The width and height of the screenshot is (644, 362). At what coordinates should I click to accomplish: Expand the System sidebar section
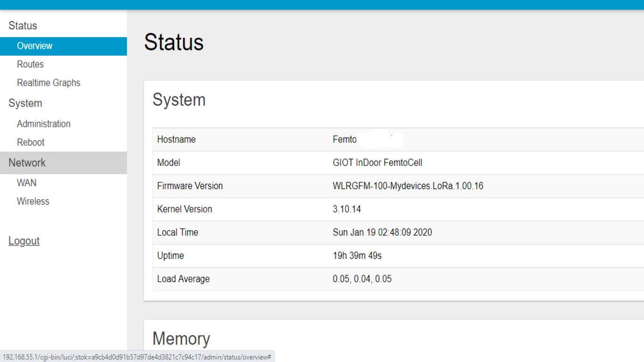tap(25, 103)
